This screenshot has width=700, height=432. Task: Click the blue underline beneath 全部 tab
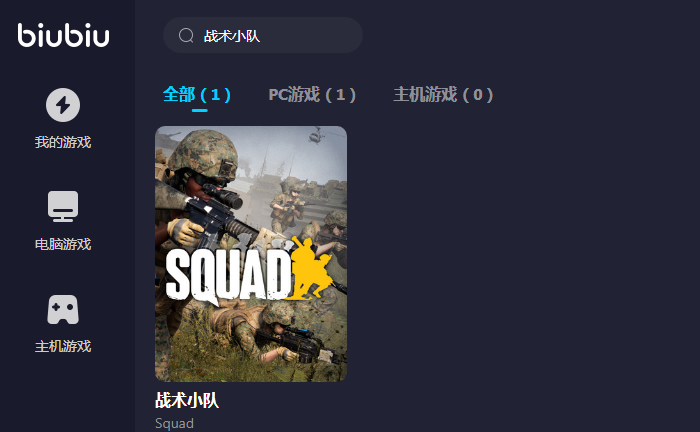[200, 110]
